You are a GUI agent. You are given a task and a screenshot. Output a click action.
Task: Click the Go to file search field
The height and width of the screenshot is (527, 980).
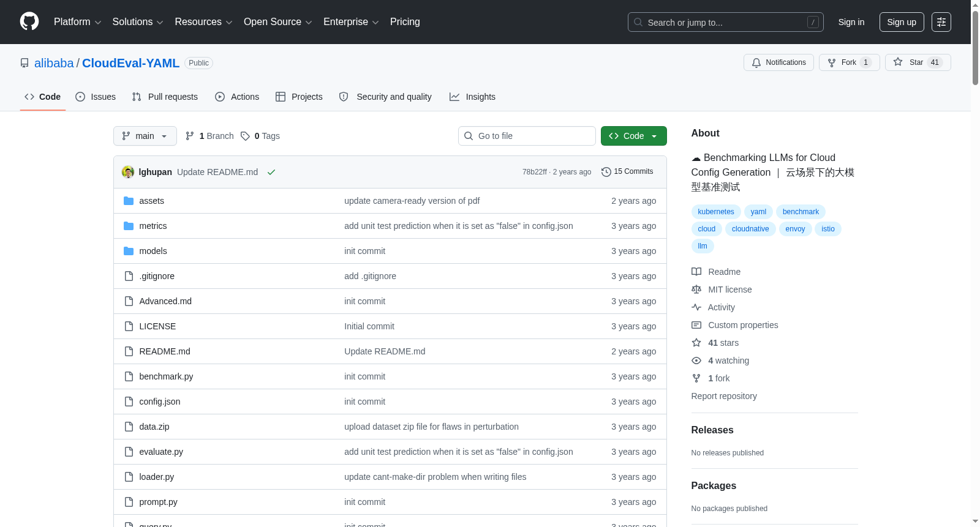pos(527,136)
